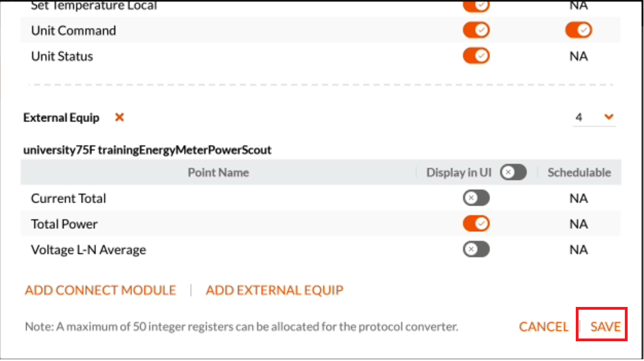The width and height of the screenshot is (644, 361).
Task: Enable Current Total display toggle
Action: click(476, 198)
